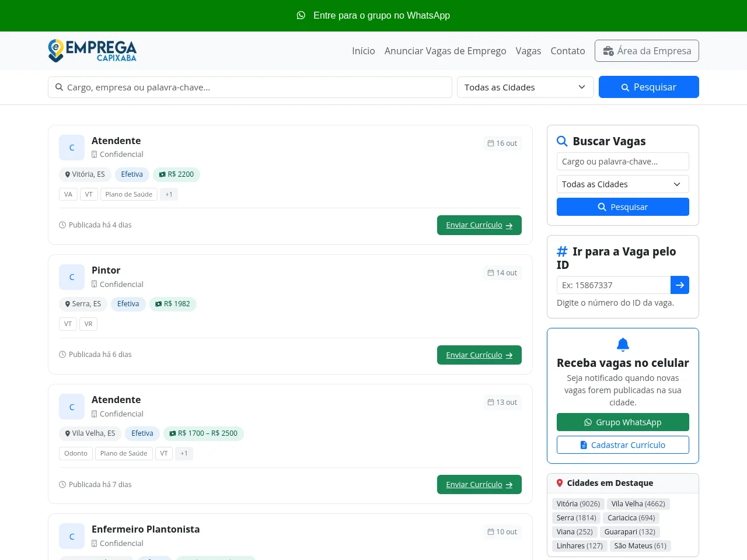Image resolution: width=747 pixels, height=560 pixels.
Task: Click the hash icon beside Ir para a Vaga
Action: pyautogui.click(x=562, y=251)
